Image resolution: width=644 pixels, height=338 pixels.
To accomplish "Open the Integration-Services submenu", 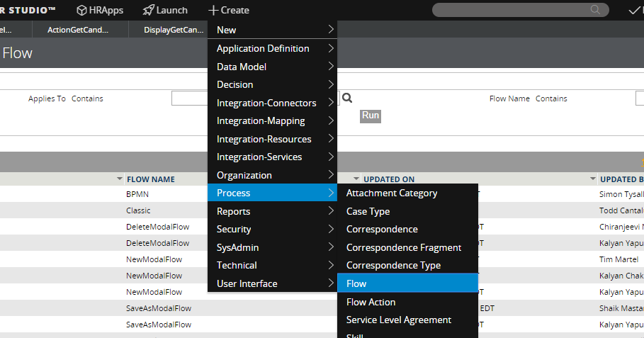I will 272,157.
